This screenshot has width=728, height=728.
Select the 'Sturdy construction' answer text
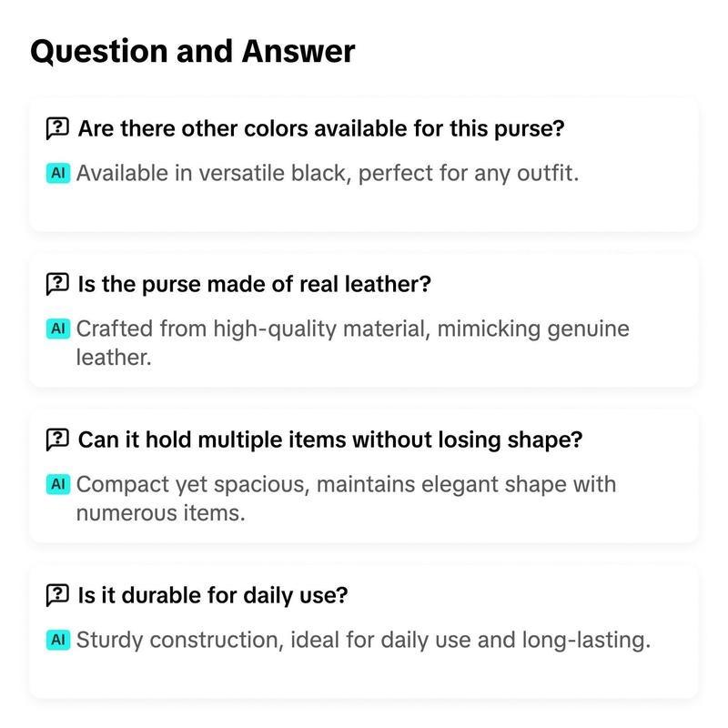point(363,641)
